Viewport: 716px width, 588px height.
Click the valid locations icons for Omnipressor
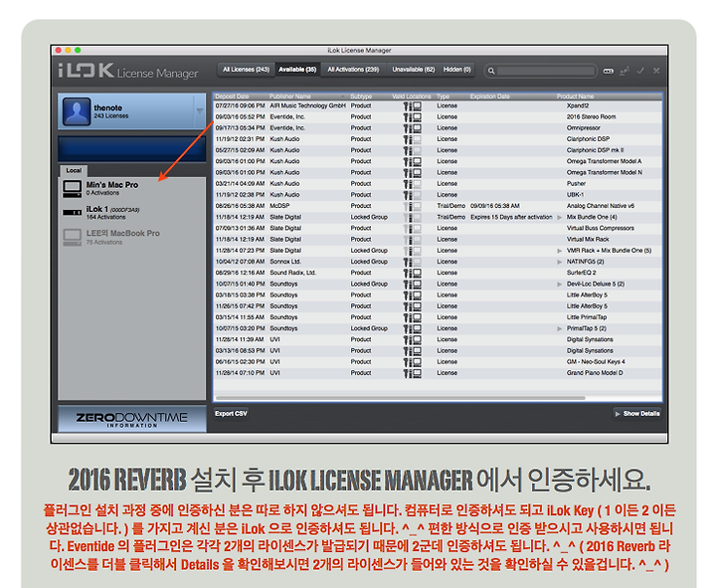[x=413, y=128]
